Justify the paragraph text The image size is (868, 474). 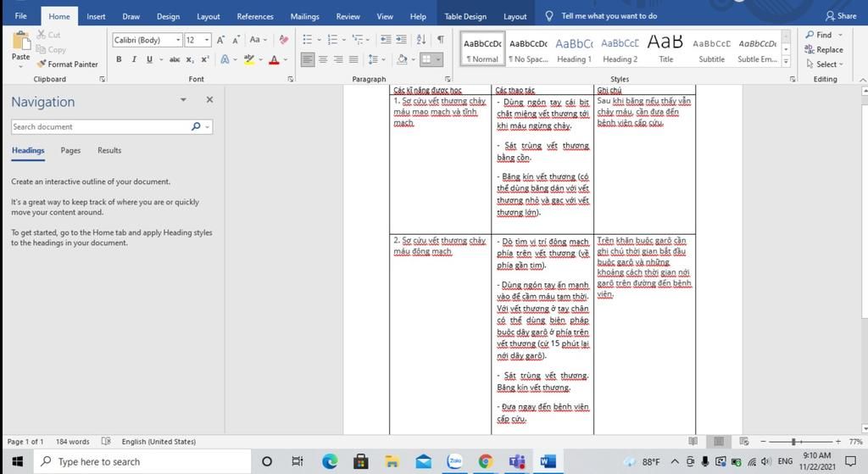tap(353, 59)
